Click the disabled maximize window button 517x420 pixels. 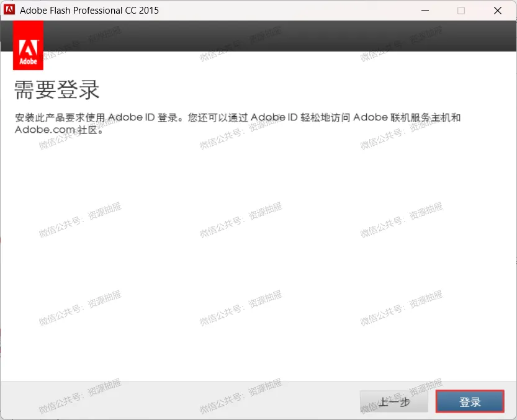tap(461, 10)
